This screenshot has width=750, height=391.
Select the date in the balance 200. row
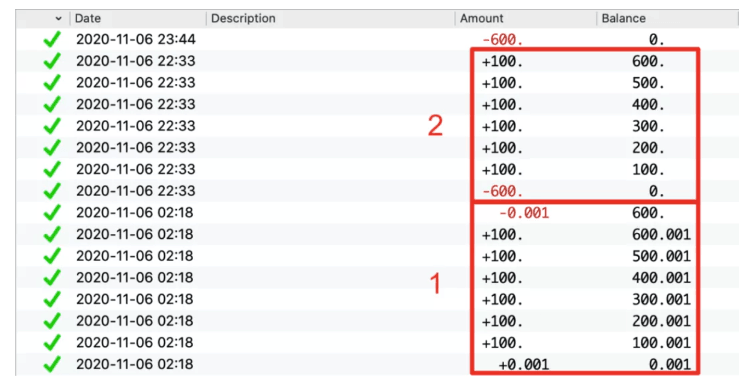(x=136, y=147)
